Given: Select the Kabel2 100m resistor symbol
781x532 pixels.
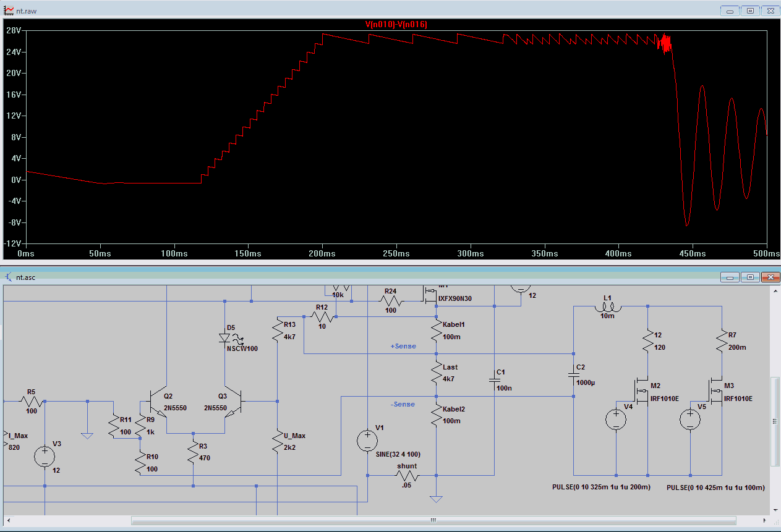Looking at the screenshot, I should point(437,414).
